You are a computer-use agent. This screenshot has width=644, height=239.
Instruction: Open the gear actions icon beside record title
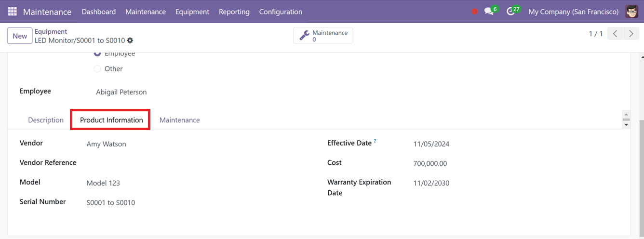pos(130,41)
